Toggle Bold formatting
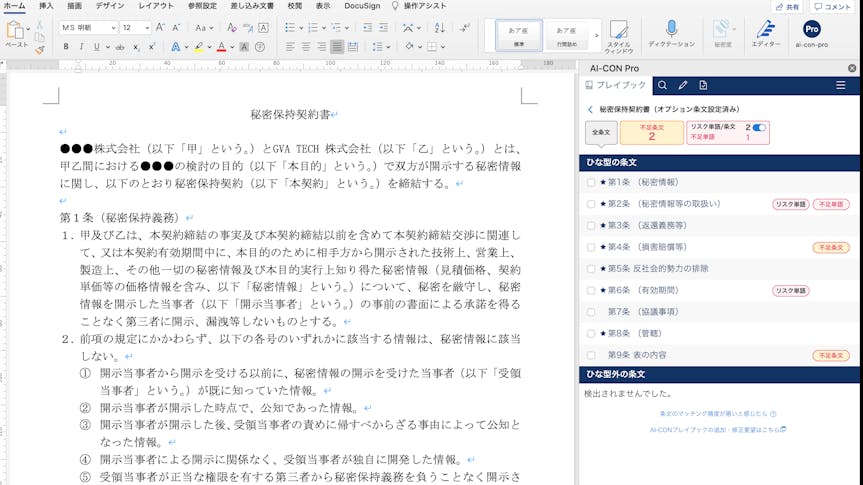The height and width of the screenshot is (485, 863). point(66,47)
